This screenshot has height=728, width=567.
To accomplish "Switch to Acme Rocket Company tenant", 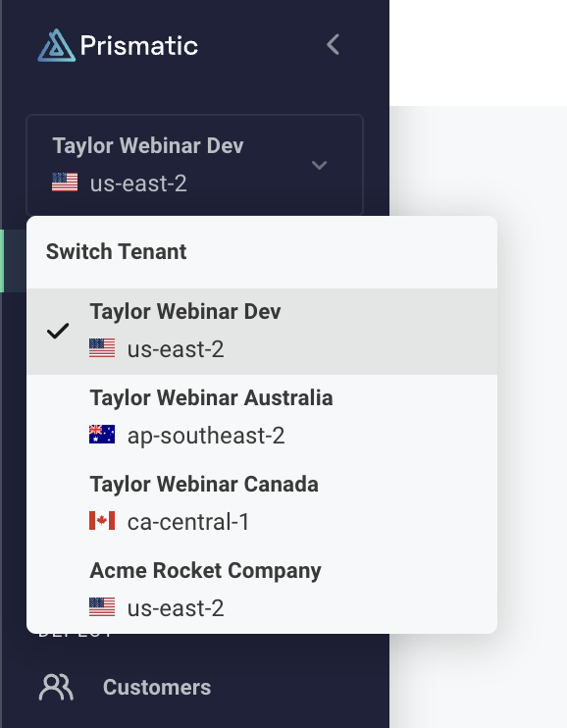I will [x=262, y=591].
